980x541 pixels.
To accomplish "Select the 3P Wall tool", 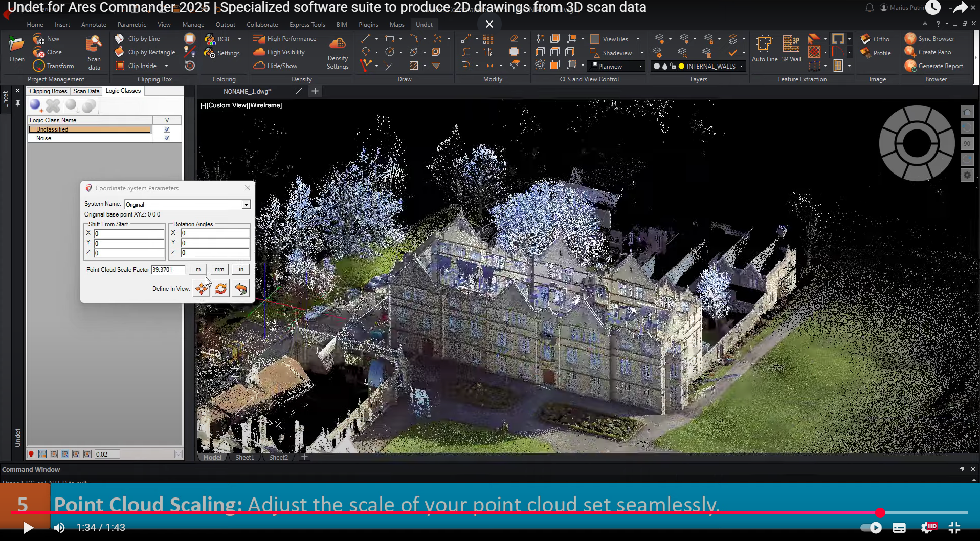I will pyautogui.click(x=791, y=49).
